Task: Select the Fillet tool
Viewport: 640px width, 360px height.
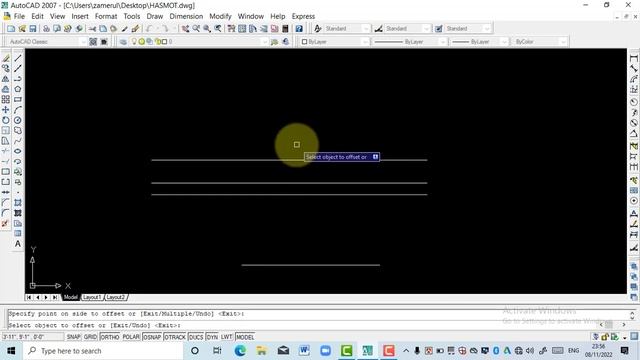Action: click(6, 213)
